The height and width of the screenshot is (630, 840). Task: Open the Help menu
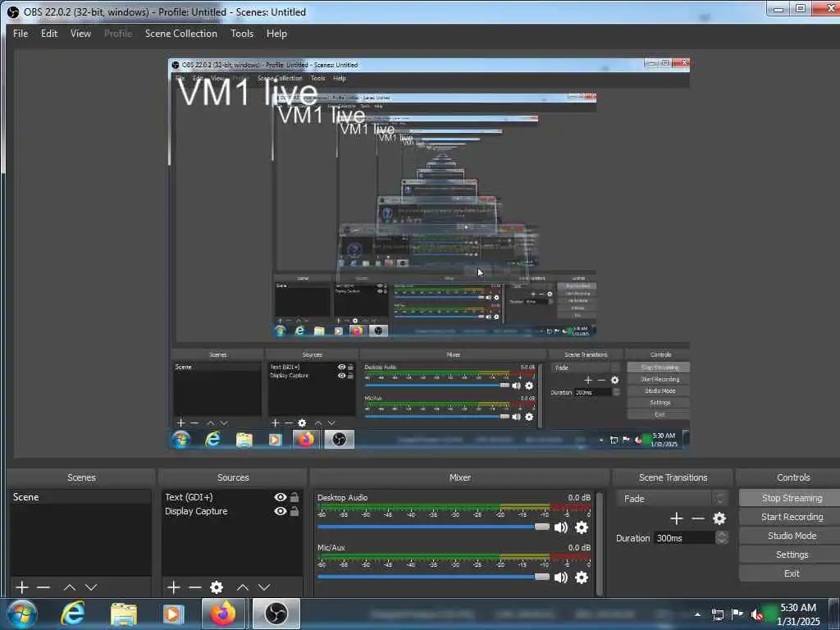point(277,33)
